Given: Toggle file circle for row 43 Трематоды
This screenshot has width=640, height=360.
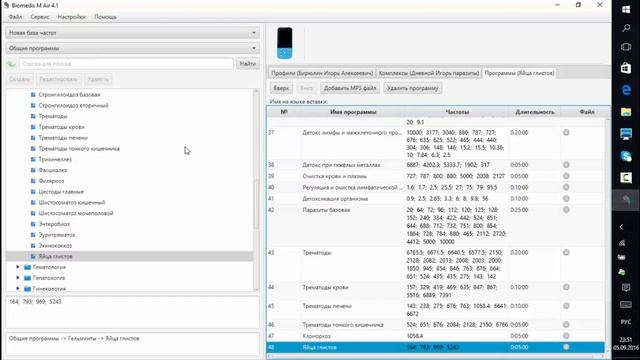Looking at the screenshot, I should [x=566, y=253].
